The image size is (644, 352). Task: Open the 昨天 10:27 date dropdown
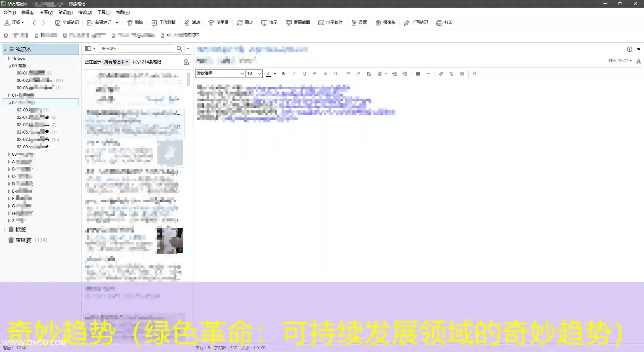[620, 61]
